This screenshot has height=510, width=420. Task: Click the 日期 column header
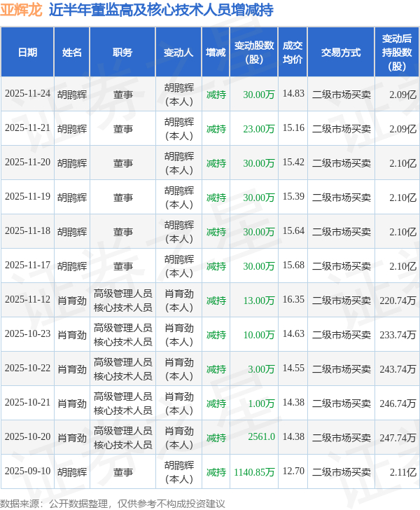(27, 53)
